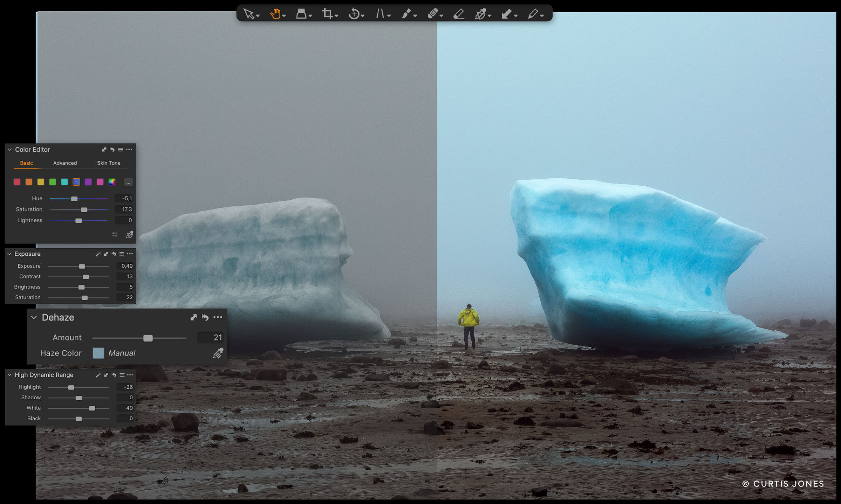Screen dimensions: 841x504
Task: Pick haze color with Dehaze eyedropper
Action: 218,353
